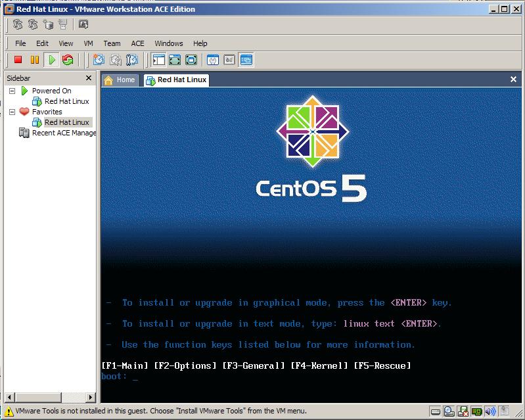Viewport: 525px width, 420px height.
Task: Click the green Power On play button
Action: point(51,60)
